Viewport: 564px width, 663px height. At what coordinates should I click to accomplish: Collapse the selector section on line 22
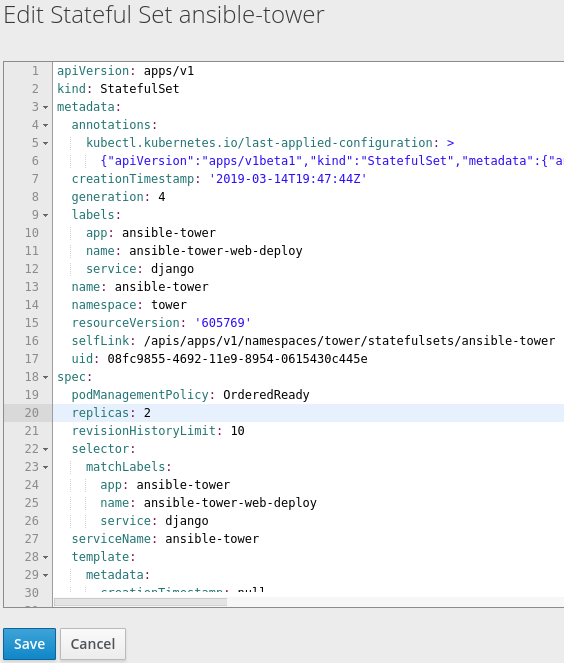[45, 449]
